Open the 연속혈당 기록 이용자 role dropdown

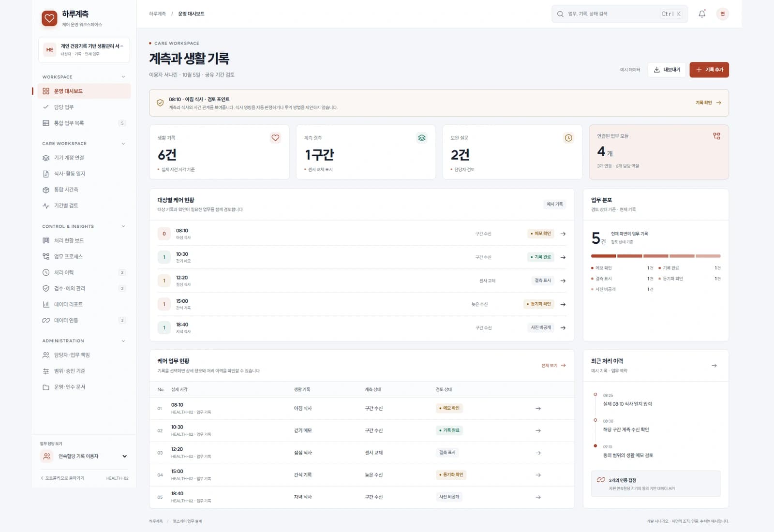pyautogui.click(x=84, y=456)
